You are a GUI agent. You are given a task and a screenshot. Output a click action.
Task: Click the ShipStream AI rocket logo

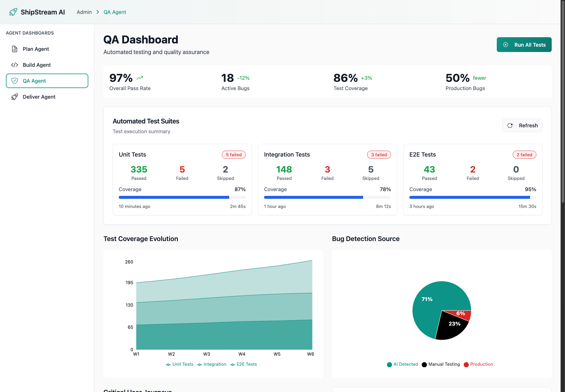(13, 12)
